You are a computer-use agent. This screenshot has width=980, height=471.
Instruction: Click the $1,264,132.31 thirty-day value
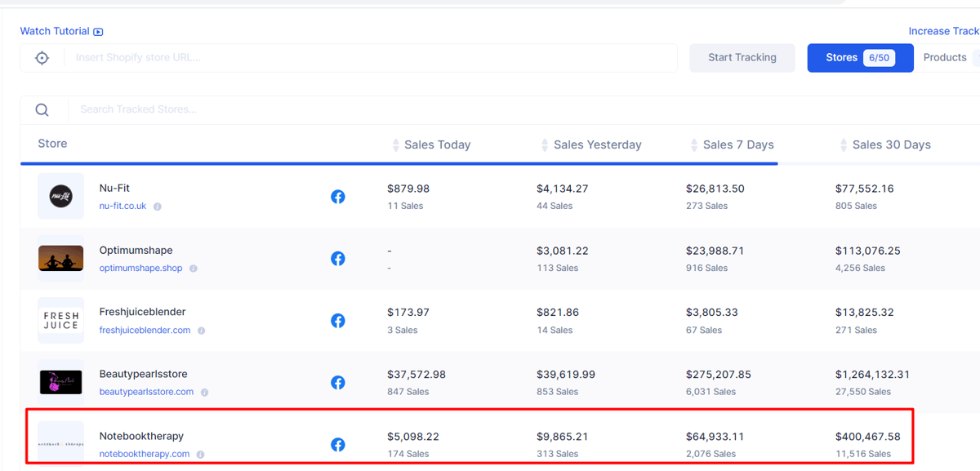872,375
